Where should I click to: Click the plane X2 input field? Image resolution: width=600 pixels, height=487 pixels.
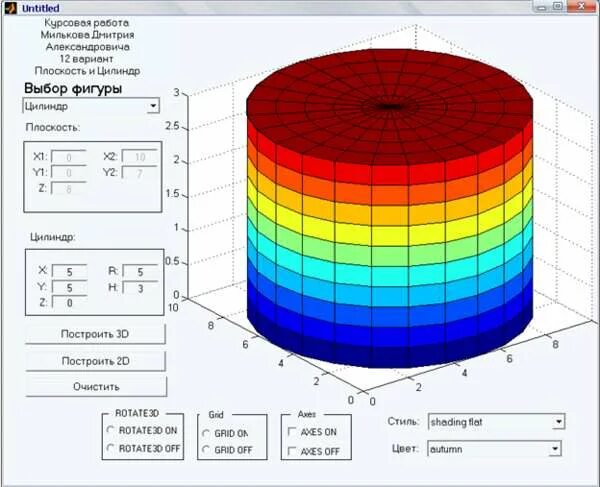click(140, 156)
